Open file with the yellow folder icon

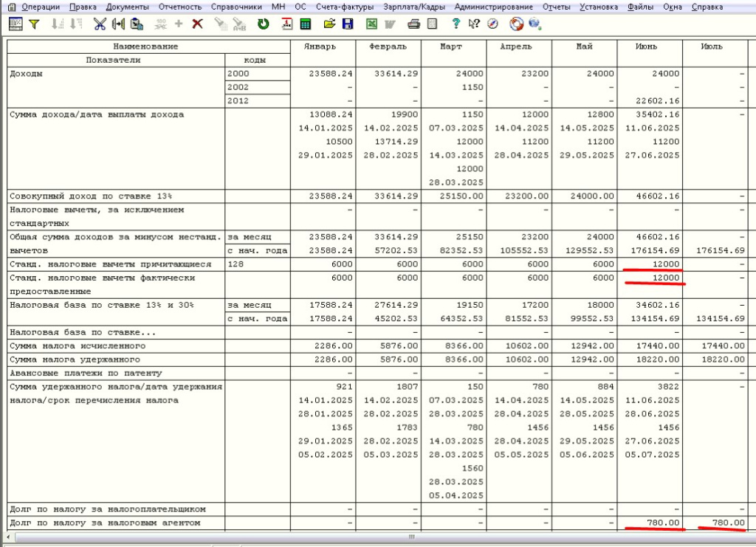(x=329, y=24)
